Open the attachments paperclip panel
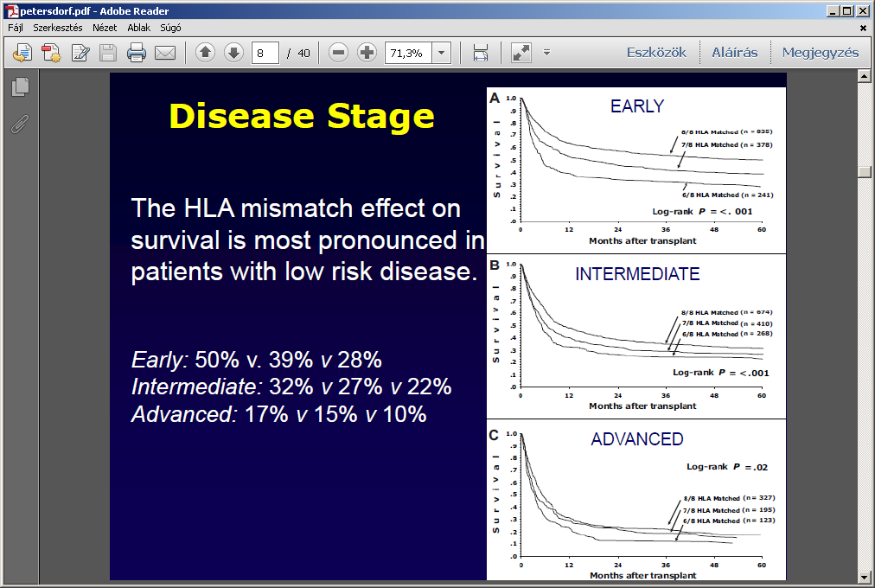Image resolution: width=875 pixels, height=588 pixels. point(20,124)
